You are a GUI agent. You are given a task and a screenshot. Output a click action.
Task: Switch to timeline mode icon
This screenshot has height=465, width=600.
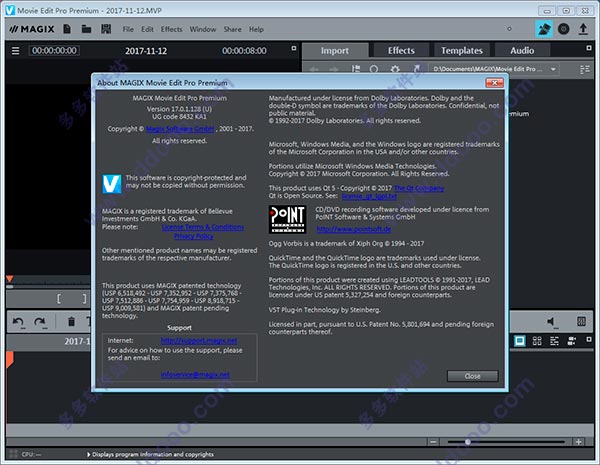click(x=554, y=341)
